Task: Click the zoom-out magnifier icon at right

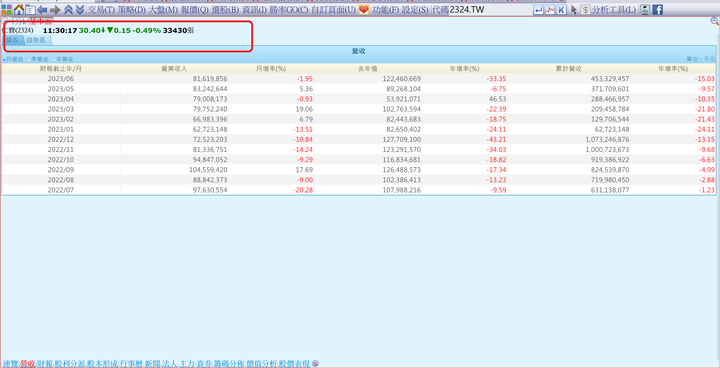Action: [714, 21]
